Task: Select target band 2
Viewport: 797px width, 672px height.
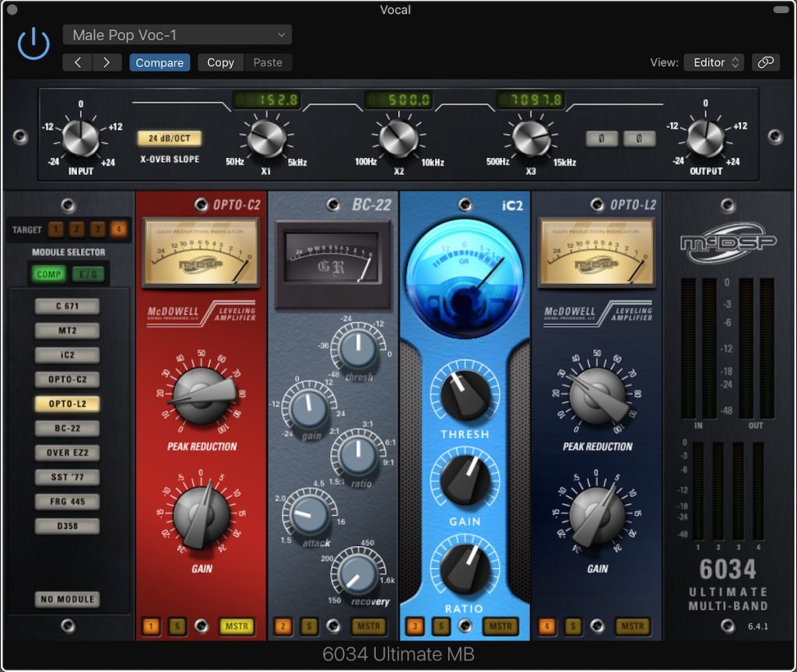Action: 77,229
